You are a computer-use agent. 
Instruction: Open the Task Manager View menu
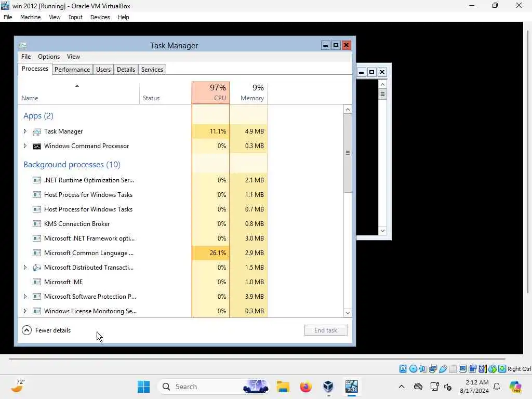73,57
